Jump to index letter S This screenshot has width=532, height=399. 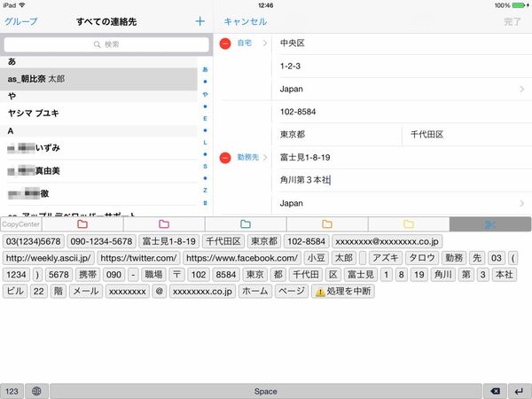tap(205, 167)
